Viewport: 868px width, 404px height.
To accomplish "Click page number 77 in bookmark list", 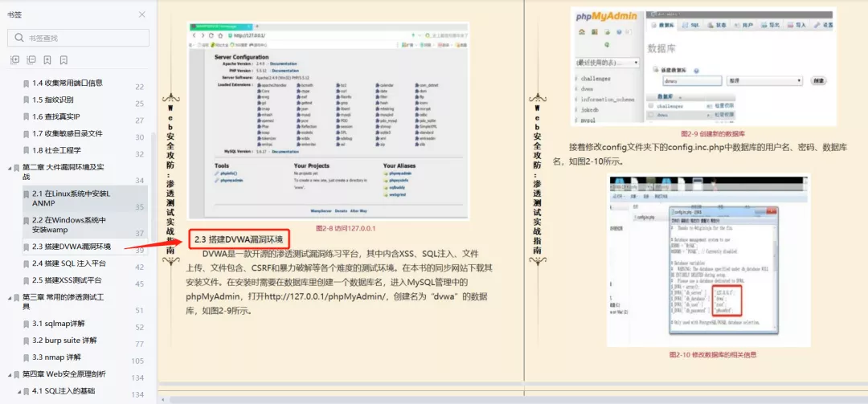I will point(140,345).
